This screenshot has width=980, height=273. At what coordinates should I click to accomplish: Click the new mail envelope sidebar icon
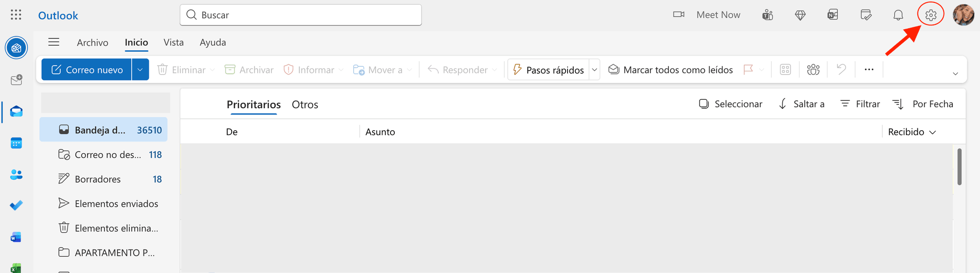pyautogui.click(x=16, y=80)
